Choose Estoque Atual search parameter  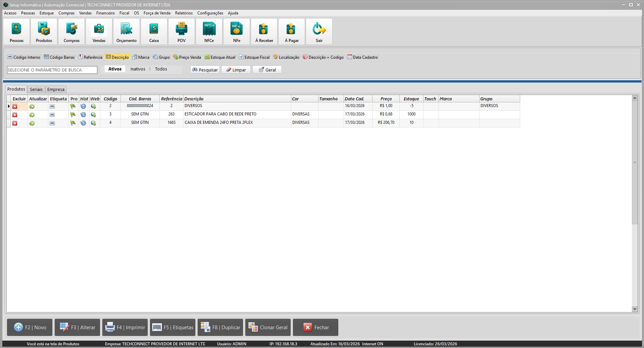220,57
